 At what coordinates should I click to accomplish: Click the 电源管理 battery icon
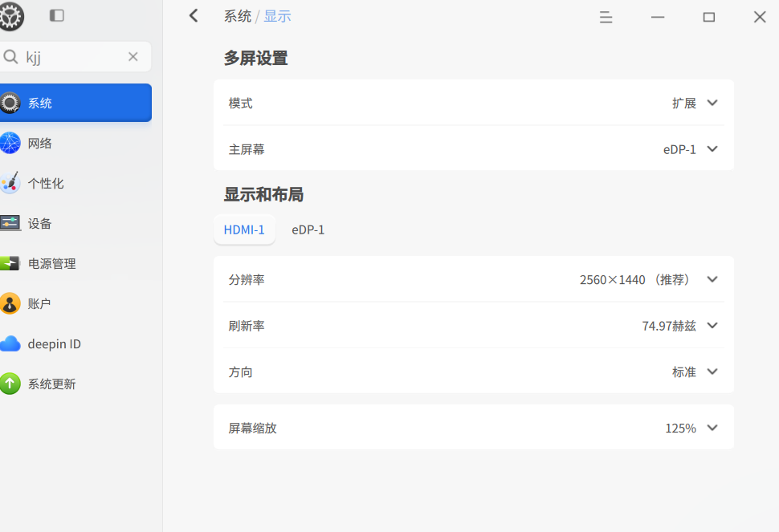[x=10, y=263]
